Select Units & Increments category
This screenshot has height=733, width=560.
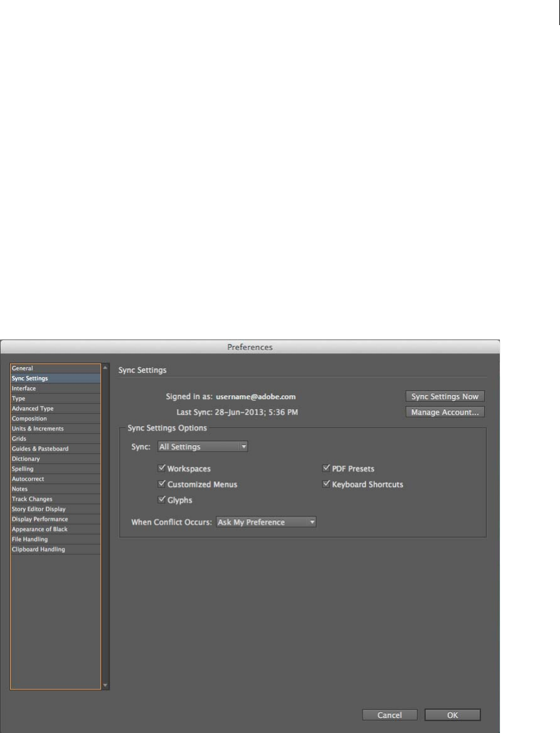pyautogui.click(x=55, y=429)
